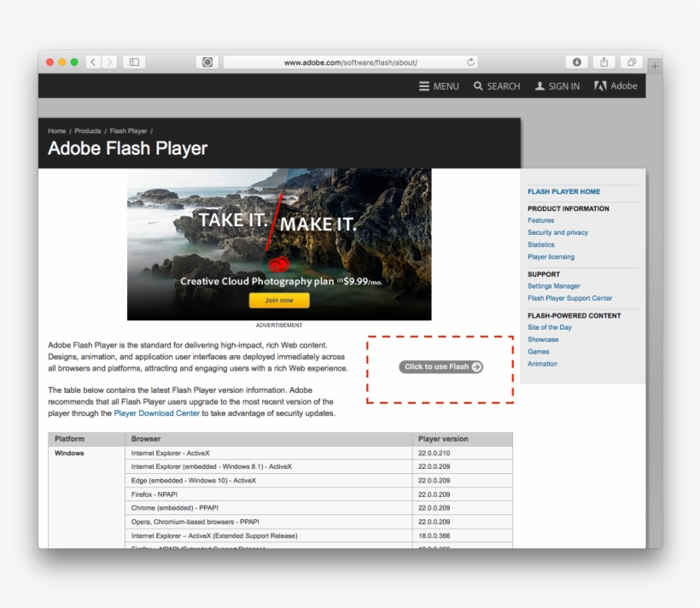Click the address bar showing www.adobe.com
Screen dimensions: 700x608
pyautogui.click(x=351, y=62)
